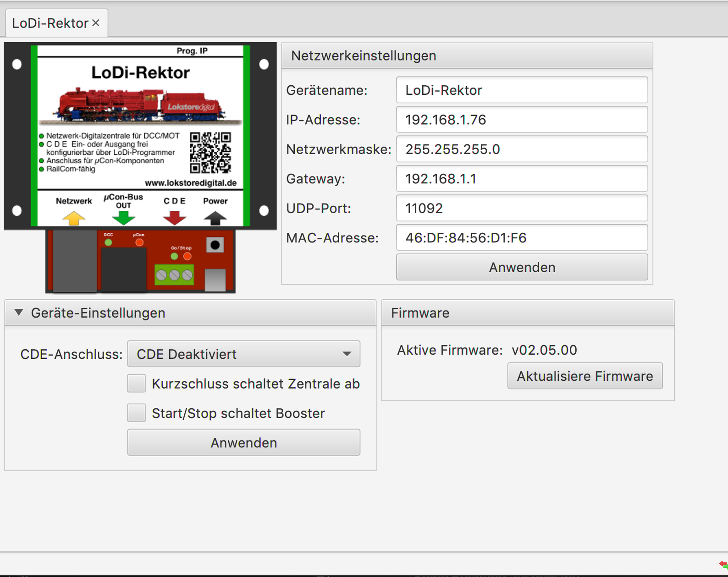Apply device settings with Anwenden
Viewport: 728px width, 577px height.
(x=243, y=443)
